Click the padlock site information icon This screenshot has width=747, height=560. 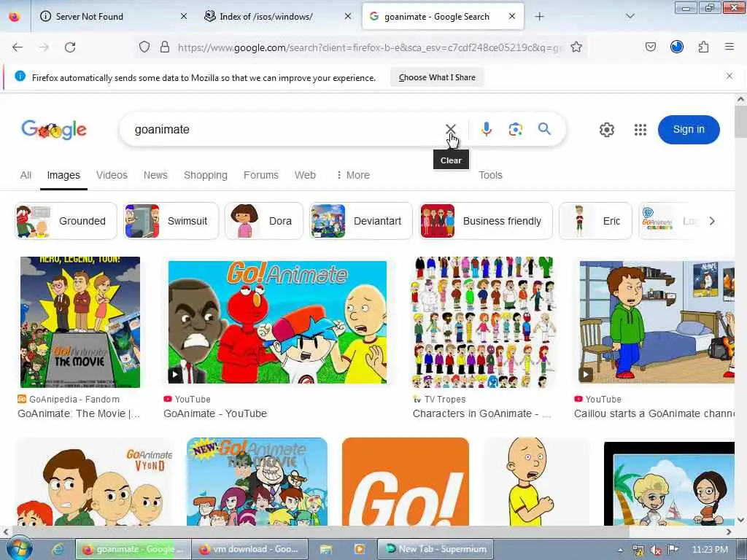(x=165, y=47)
